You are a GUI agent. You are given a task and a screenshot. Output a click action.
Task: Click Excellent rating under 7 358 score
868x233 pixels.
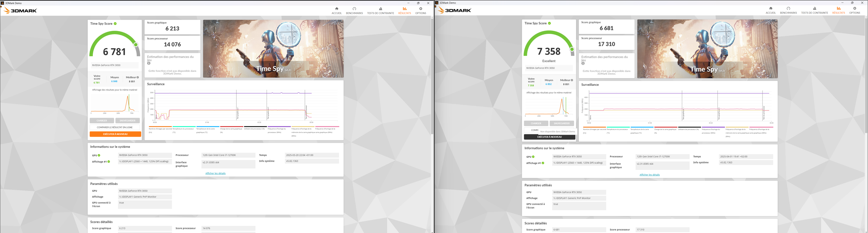[x=549, y=61]
